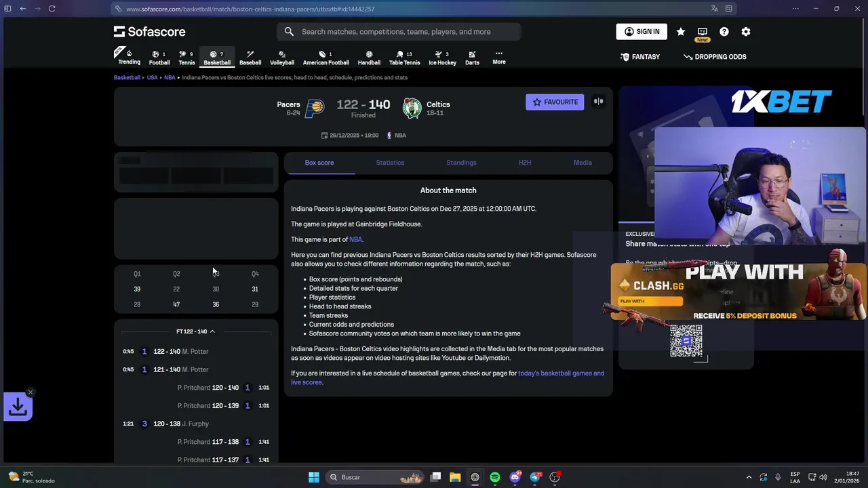This screenshot has height=488, width=868.
Task: Click the 121 - 140 M. Potter play entry
Action: tap(196, 369)
